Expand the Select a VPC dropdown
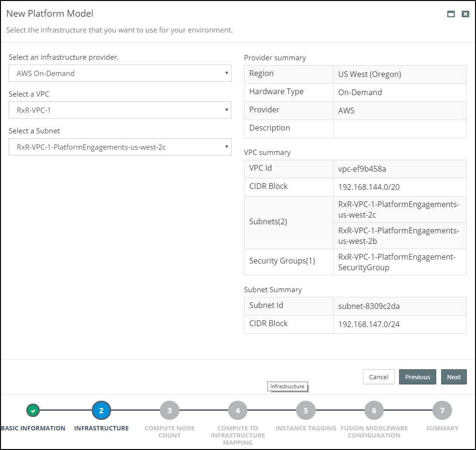This screenshot has width=476, height=450. coord(120,110)
